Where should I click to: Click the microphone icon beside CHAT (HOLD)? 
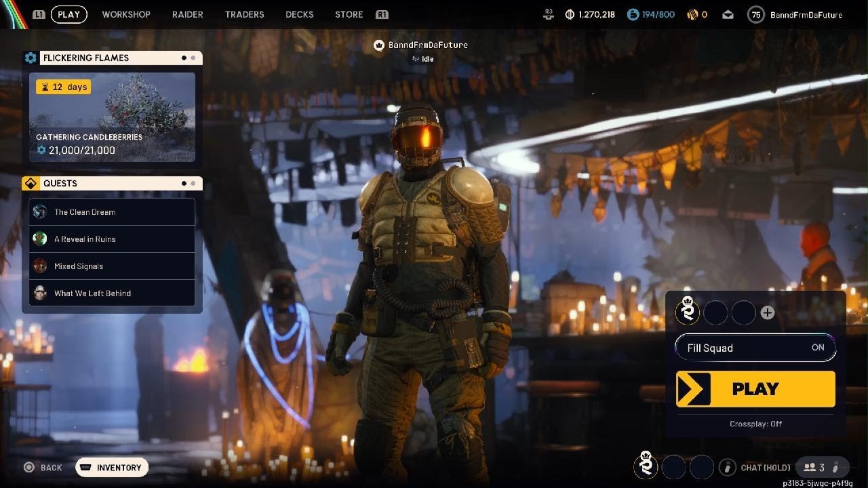(727, 467)
